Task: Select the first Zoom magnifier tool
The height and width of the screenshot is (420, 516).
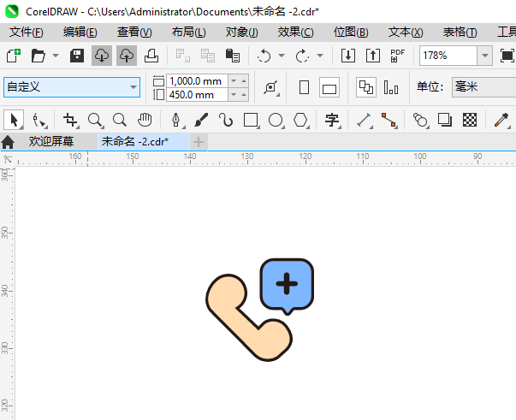Action: pyautogui.click(x=96, y=120)
